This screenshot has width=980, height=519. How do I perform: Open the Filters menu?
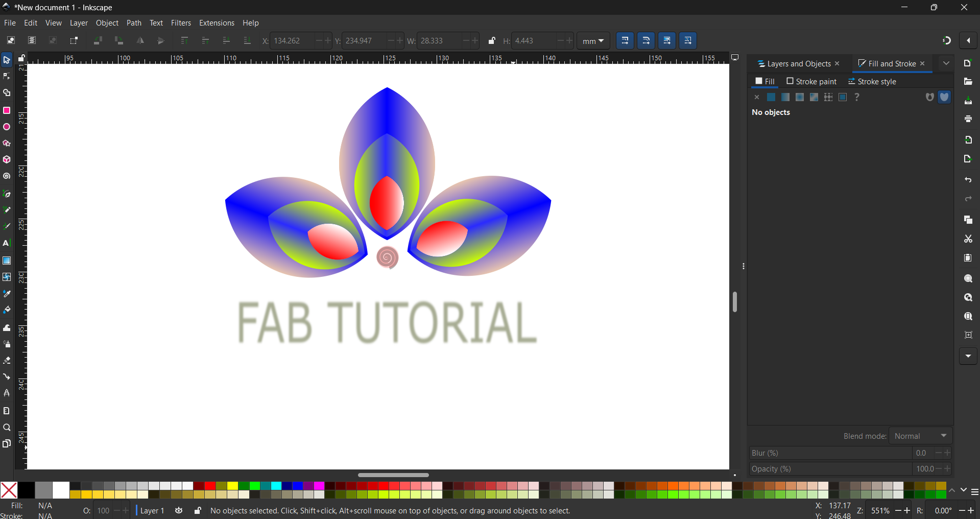(x=181, y=23)
